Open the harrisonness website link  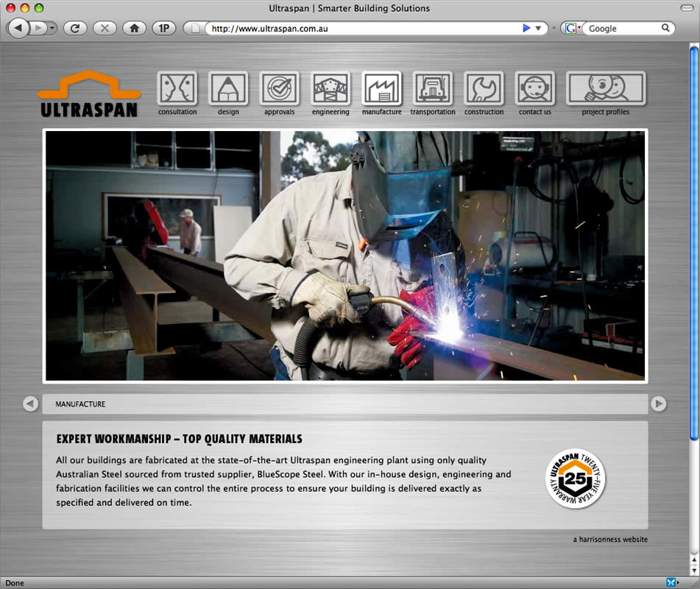tap(609, 540)
